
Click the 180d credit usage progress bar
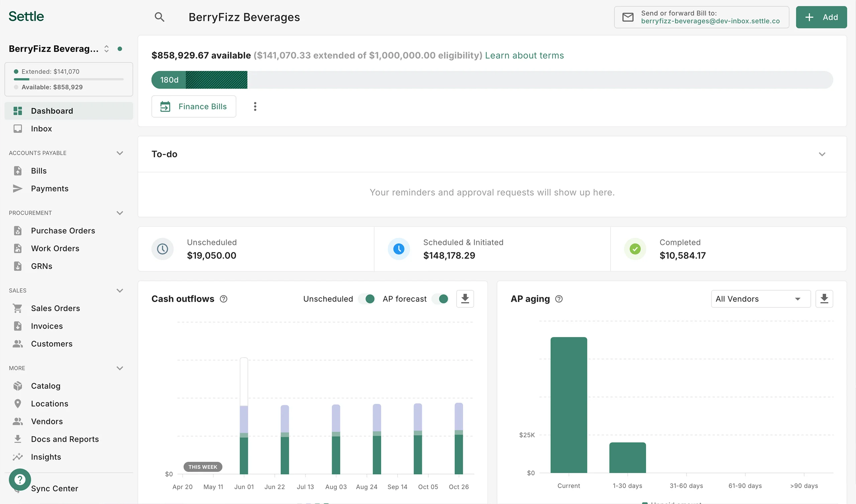tap(492, 80)
